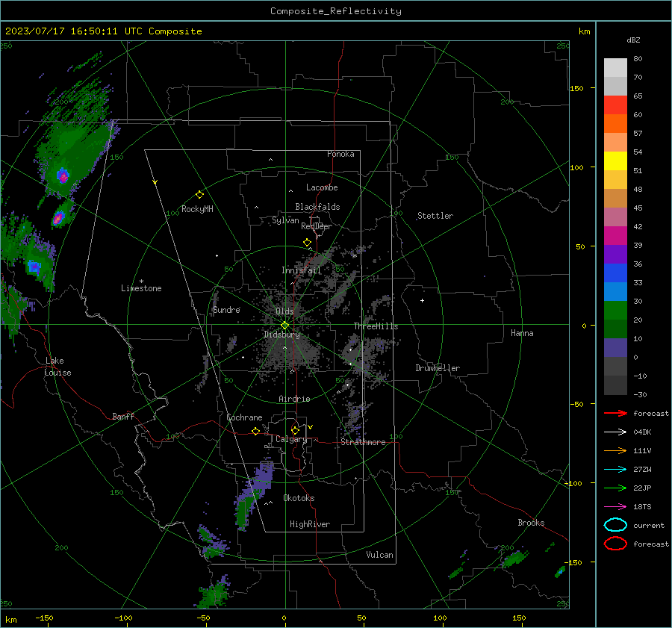Click the Limestone label
The image size is (672, 628).
(x=141, y=288)
